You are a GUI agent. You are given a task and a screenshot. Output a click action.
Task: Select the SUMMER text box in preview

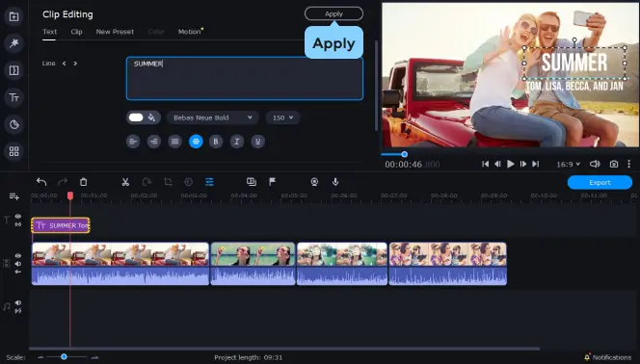pyautogui.click(x=574, y=63)
